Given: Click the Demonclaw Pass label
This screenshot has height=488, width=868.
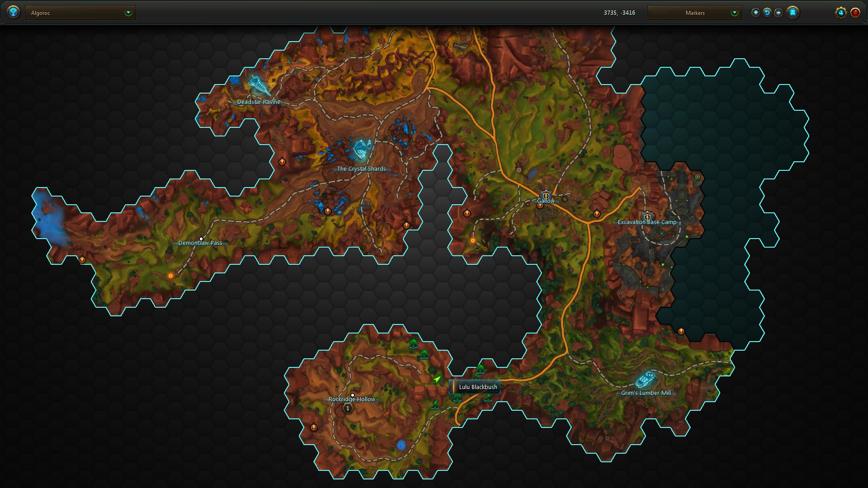Looking at the screenshot, I should pos(200,243).
